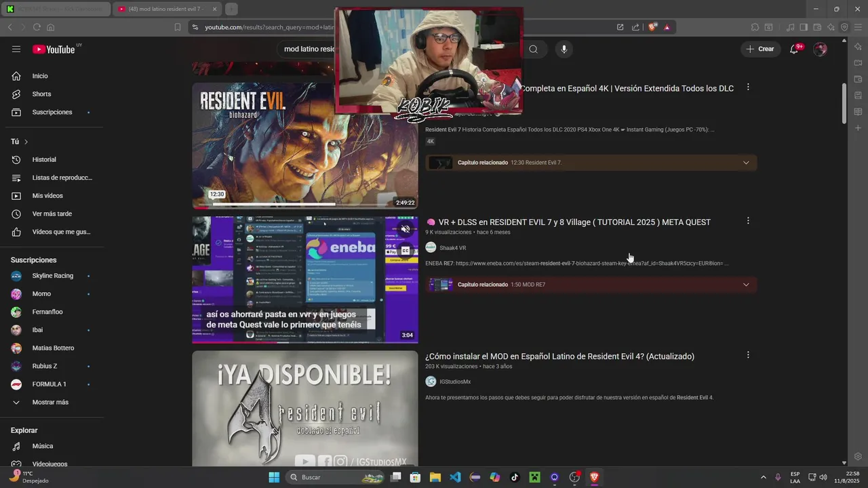868x488 pixels.
Task: Open extensions puzzle icon in browser toolbar
Action: coord(755,27)
